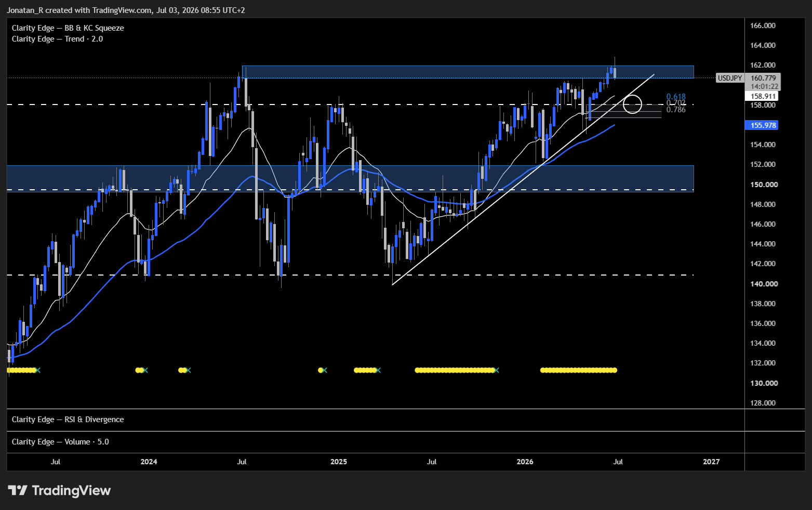Click the 2027 label on the time axis
Screen dimensions: 812x510
[711, 462]
